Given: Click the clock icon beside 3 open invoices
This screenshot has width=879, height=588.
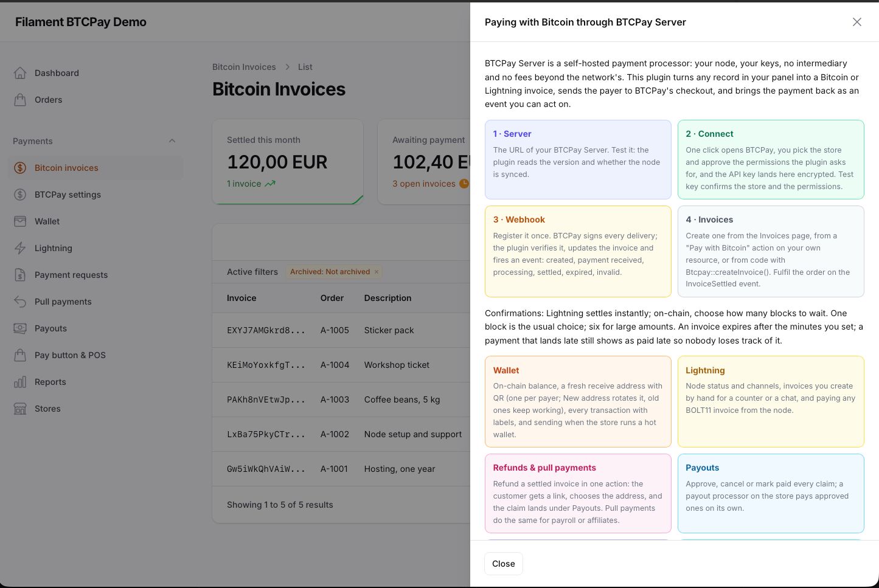Looking at the screenshot, I should (464, 184).
